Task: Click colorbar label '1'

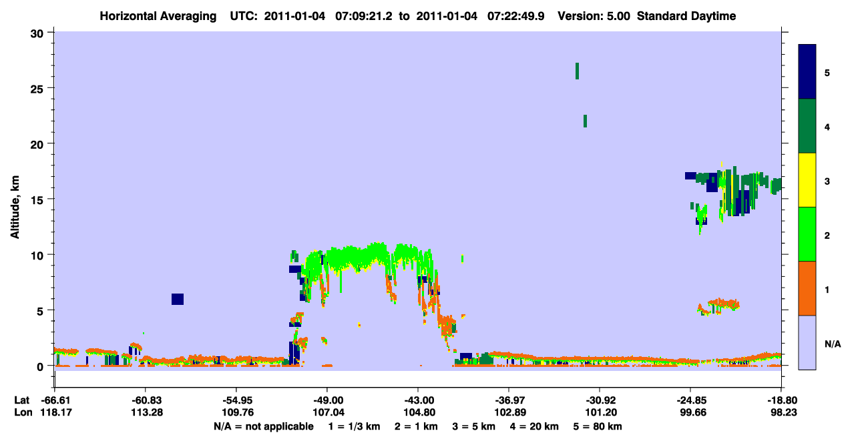Action: [x=828, y=288]
